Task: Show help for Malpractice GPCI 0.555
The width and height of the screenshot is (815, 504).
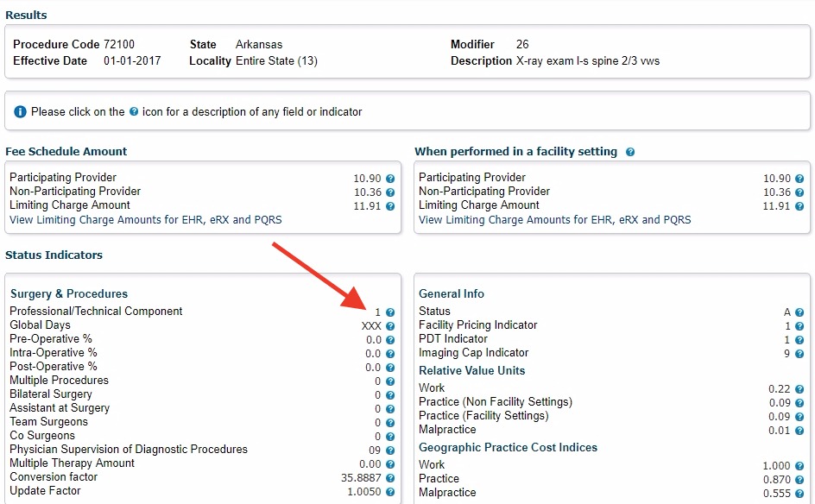Action: (799, 494)
